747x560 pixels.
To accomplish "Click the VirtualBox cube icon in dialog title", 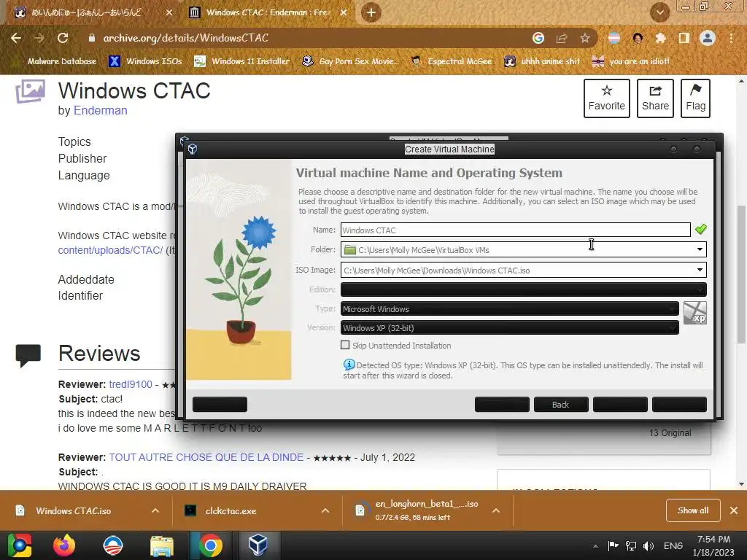I will click(x=193, y=149).
